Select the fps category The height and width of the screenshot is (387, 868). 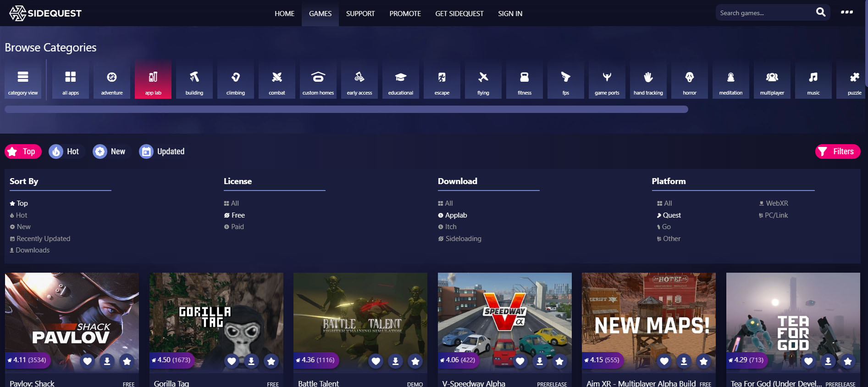pyautogui.click(x=566, y=79)
